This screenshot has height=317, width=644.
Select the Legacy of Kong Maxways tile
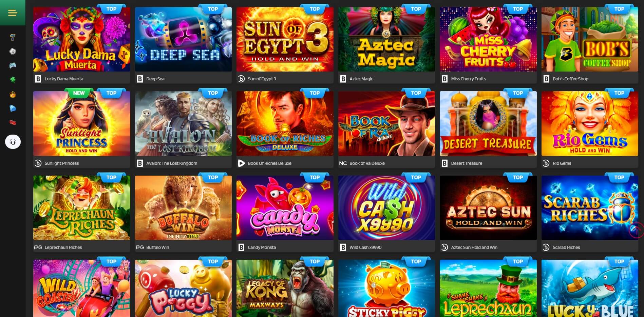285,288
